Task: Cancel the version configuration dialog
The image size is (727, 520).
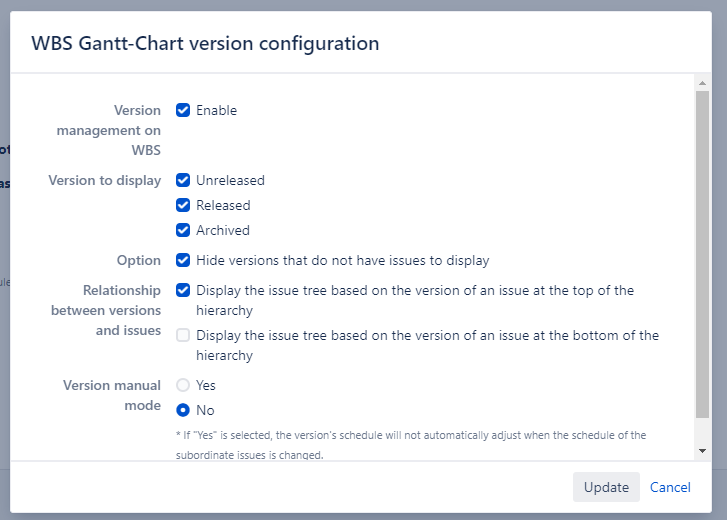Action: coord(670,487)
